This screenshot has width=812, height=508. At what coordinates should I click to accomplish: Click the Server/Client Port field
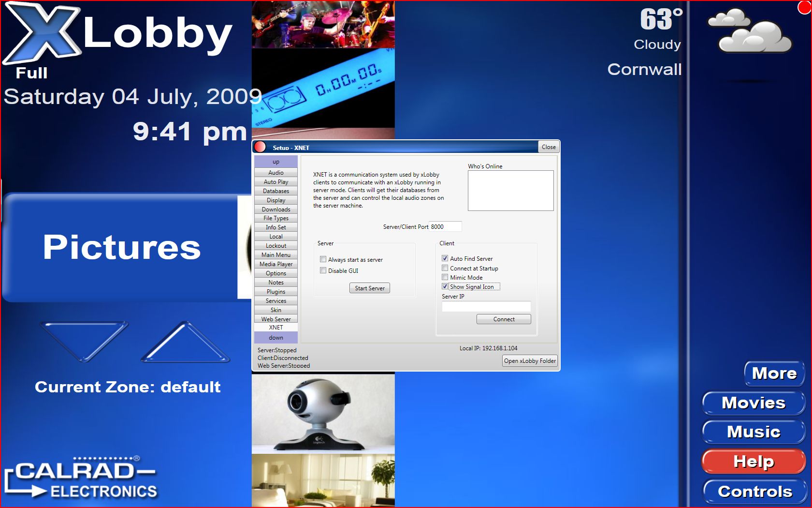(x=446, y=226)
